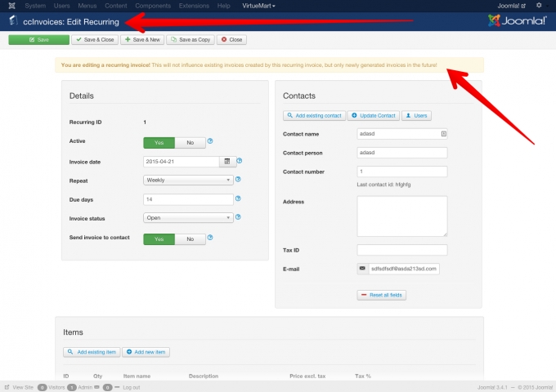Set Send invoice to contact to Yes
556x392 pixels.
[x=159, y=239]
